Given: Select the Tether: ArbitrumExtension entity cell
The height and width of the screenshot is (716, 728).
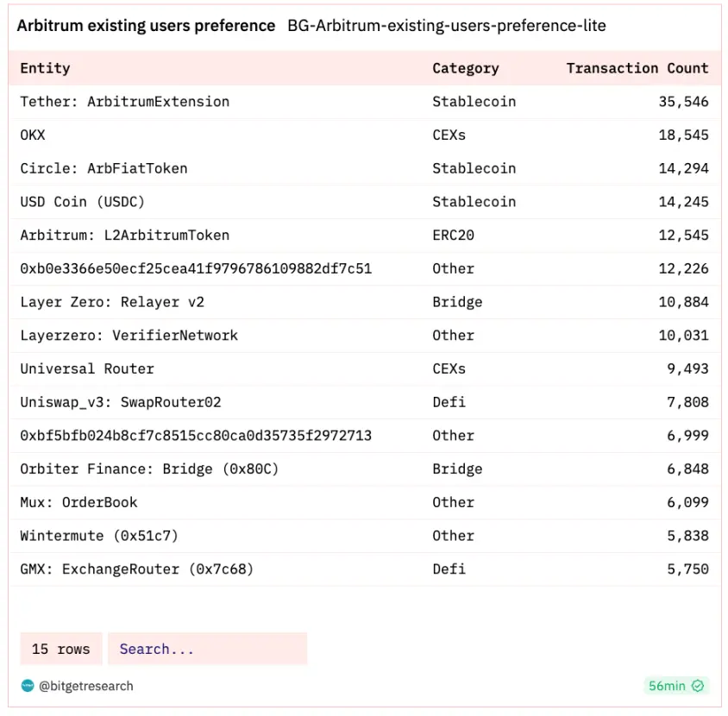Looking at the screenshot, I should click(x=125, y=102).
